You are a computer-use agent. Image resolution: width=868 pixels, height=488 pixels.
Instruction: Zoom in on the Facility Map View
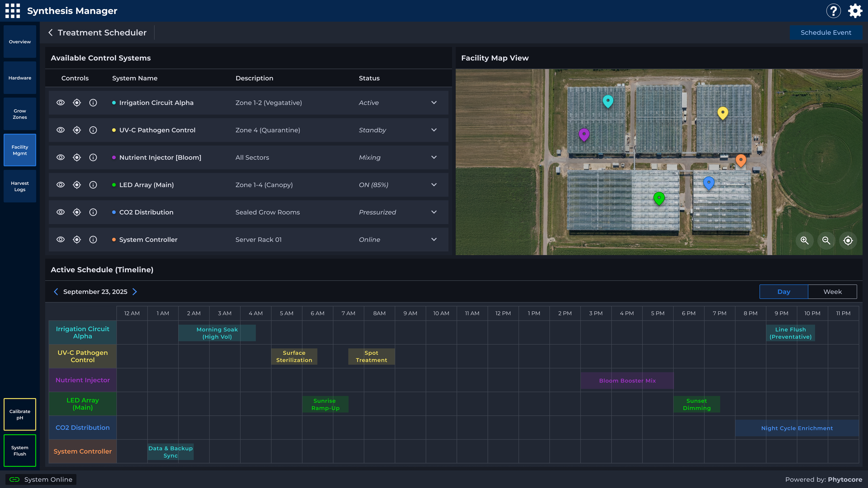(804, 240)
